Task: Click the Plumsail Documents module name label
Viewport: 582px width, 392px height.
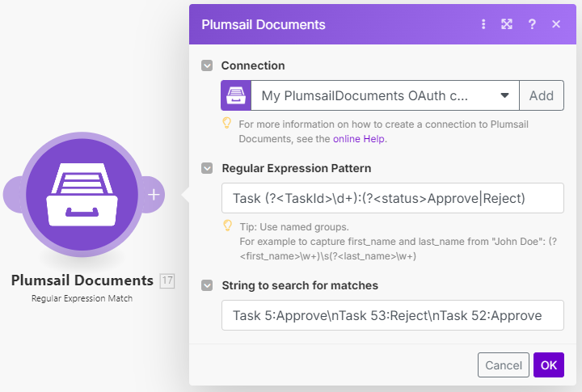Action: tap(82, 280)
